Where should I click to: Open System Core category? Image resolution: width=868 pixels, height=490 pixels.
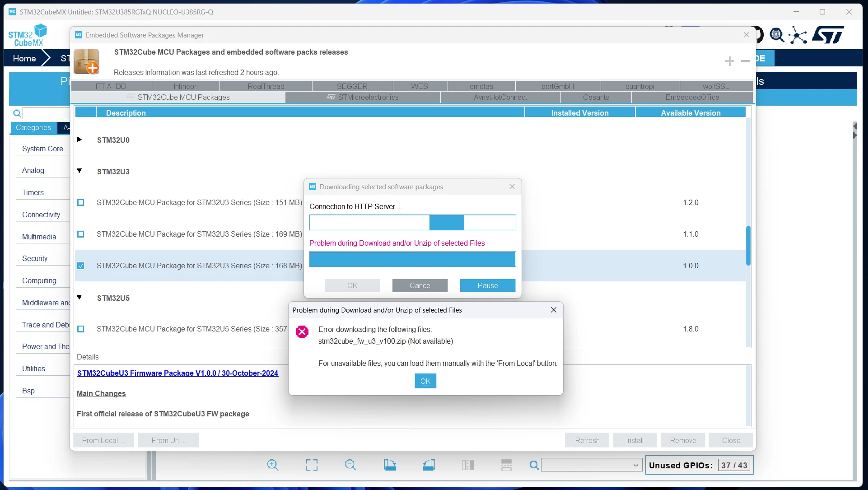click(x=42, y=149)
